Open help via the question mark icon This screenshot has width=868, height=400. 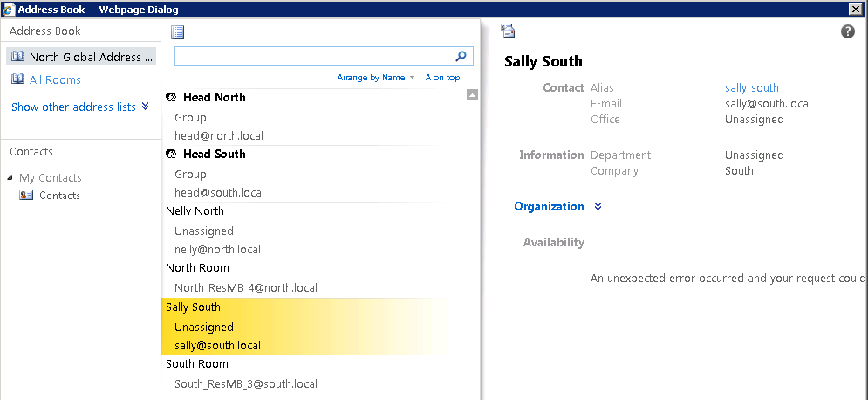pos(847,31)
